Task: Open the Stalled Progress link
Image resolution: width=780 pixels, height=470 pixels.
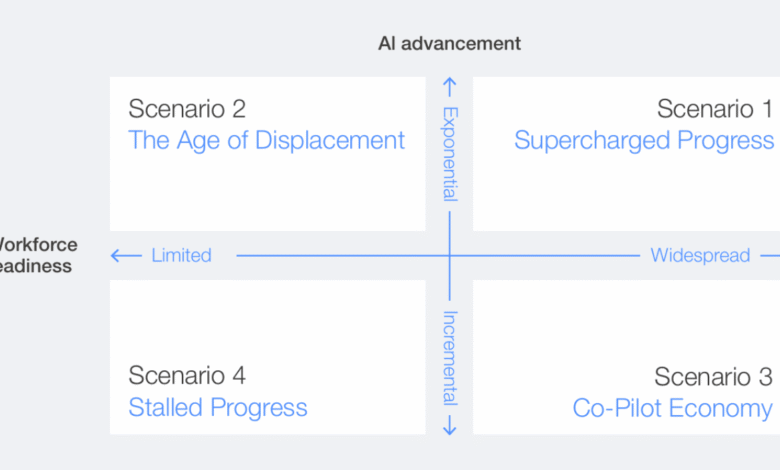Action: click(x=217, y=407)
